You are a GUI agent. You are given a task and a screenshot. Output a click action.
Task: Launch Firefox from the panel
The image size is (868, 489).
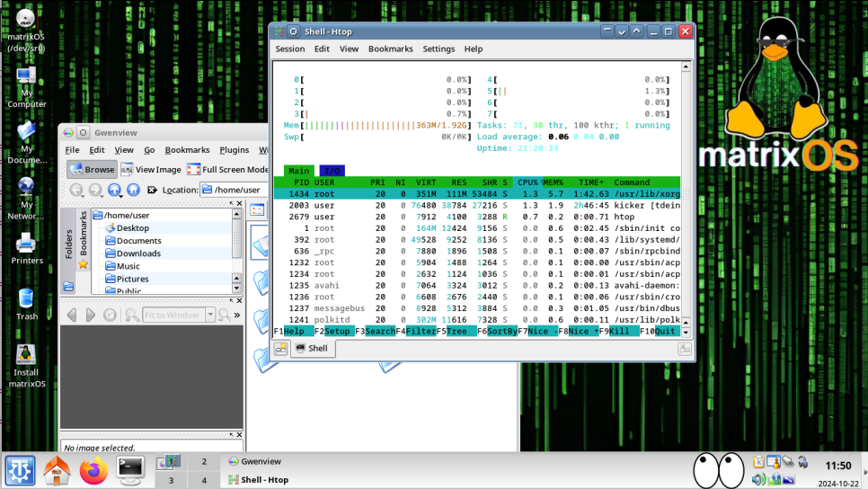(93, 470)
